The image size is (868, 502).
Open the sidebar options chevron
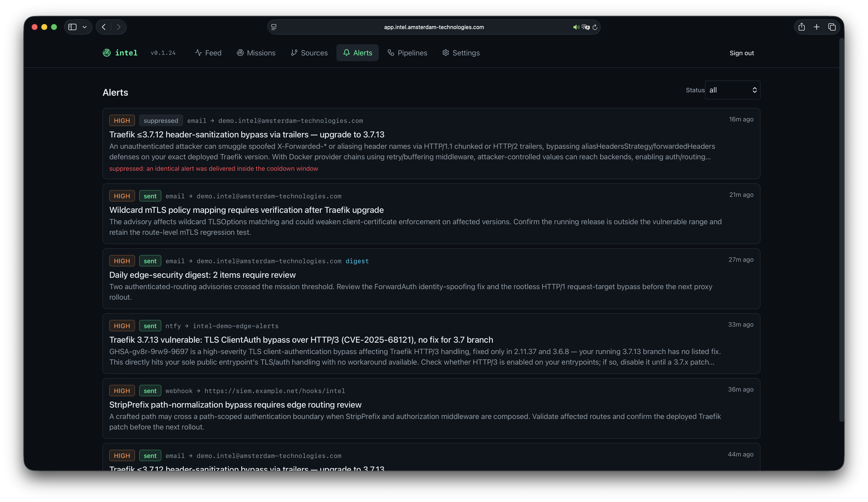click(x=84, y=27)
